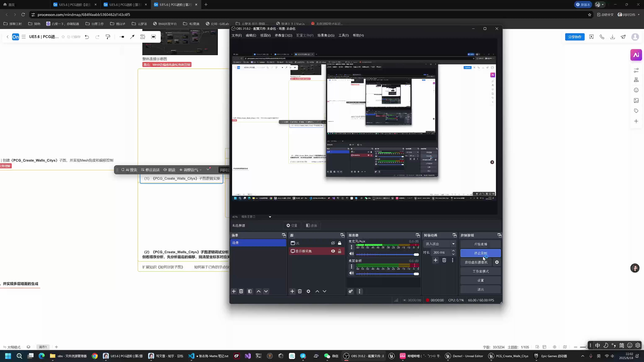This screenshot has height=362, width=644.
Task: Show the hidden UE source
Action: click(x=333, y=243)
